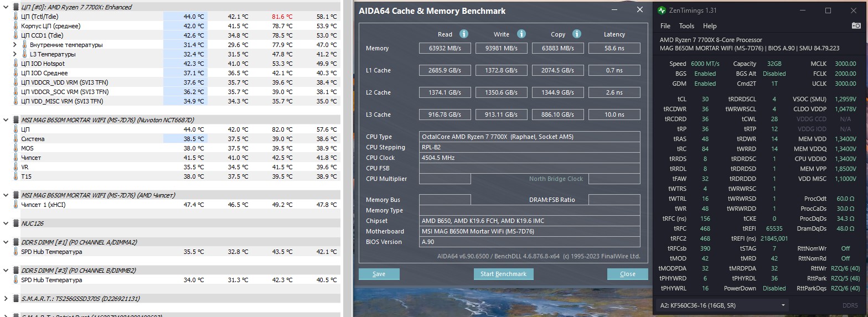The image size is (868, 317).
Task: Minimize the AIDA64 benchmark window
Action: [x=614, y=10]
